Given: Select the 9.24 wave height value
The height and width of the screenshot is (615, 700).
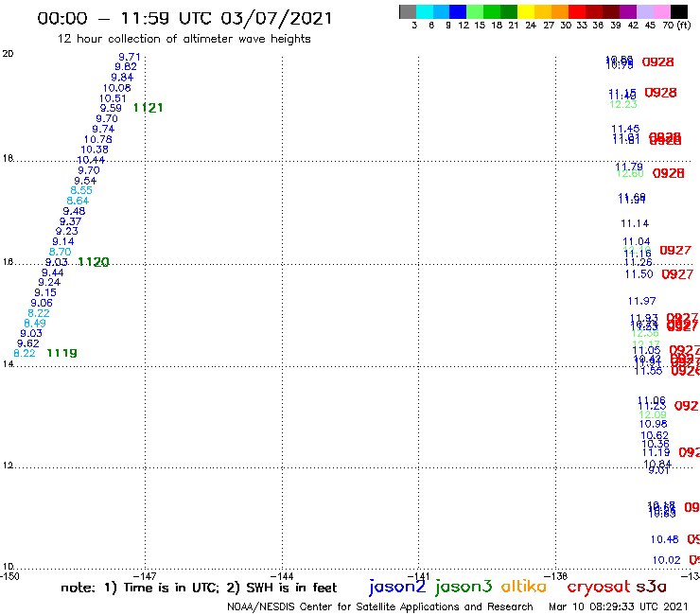Looking at the screenshot, I should pos(49,282).
